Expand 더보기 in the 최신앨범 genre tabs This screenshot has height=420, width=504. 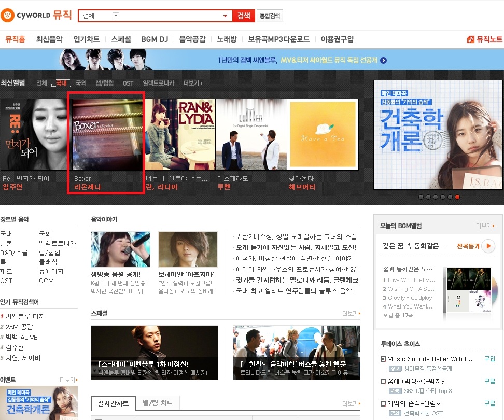pos(193,83)
